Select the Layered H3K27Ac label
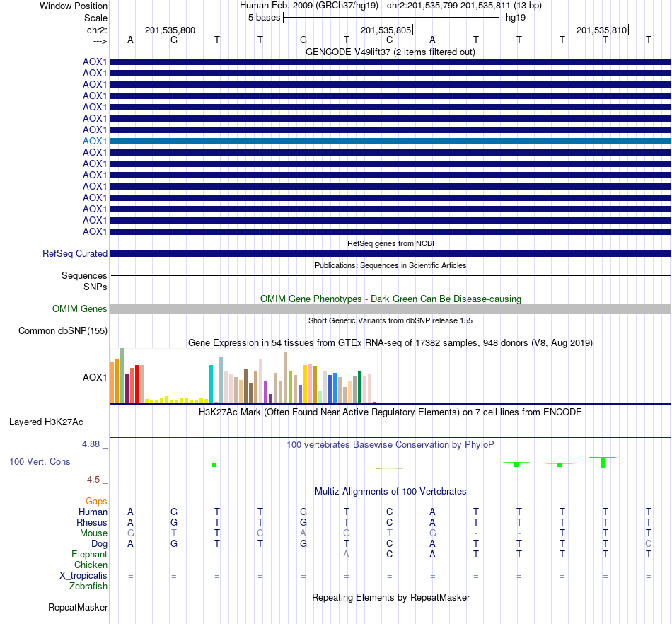Viewport: 672px width, 624px height. tap(46, 422)
